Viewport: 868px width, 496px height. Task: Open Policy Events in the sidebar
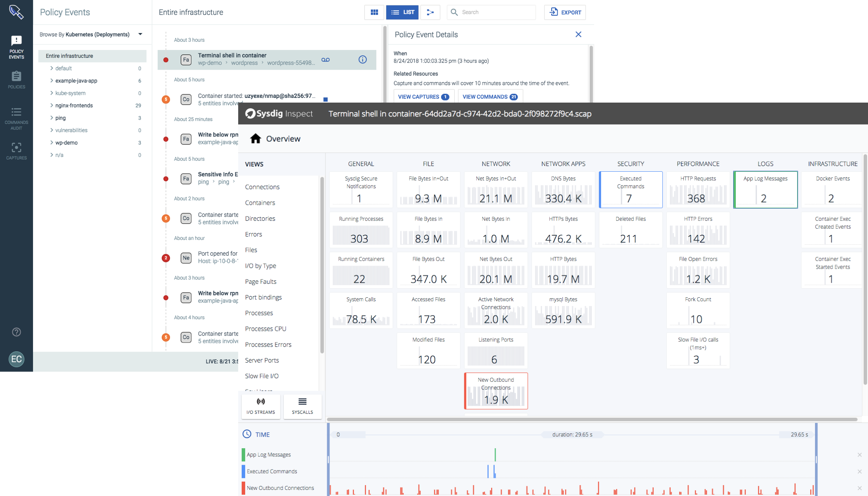click(17, 47)
